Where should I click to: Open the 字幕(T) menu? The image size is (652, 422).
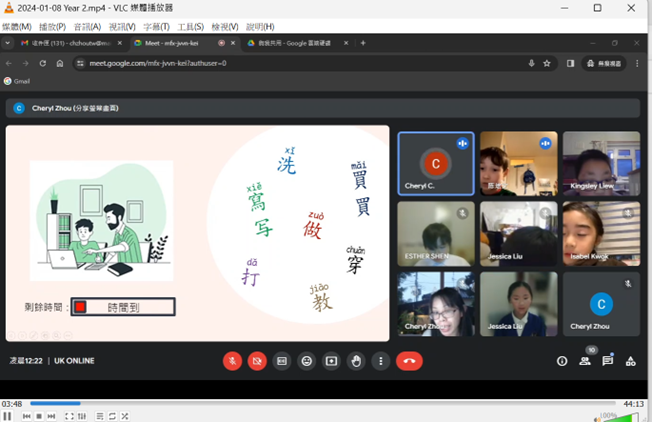[x=156, y=27]
